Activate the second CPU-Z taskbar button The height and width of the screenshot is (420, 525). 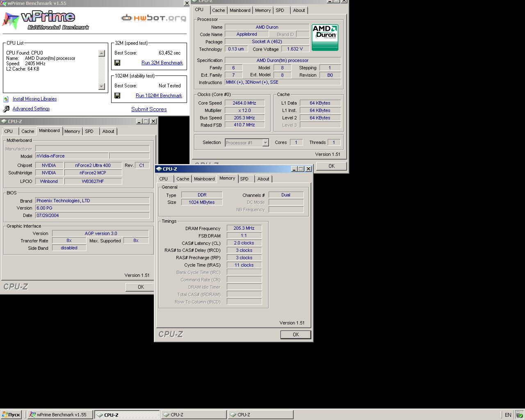193,415
